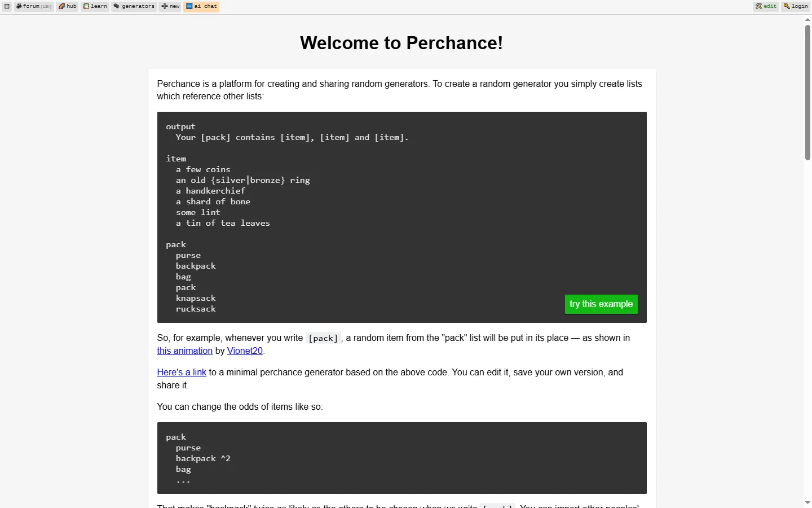
Task: Click inside the output code example block
Action: (401, 217)
